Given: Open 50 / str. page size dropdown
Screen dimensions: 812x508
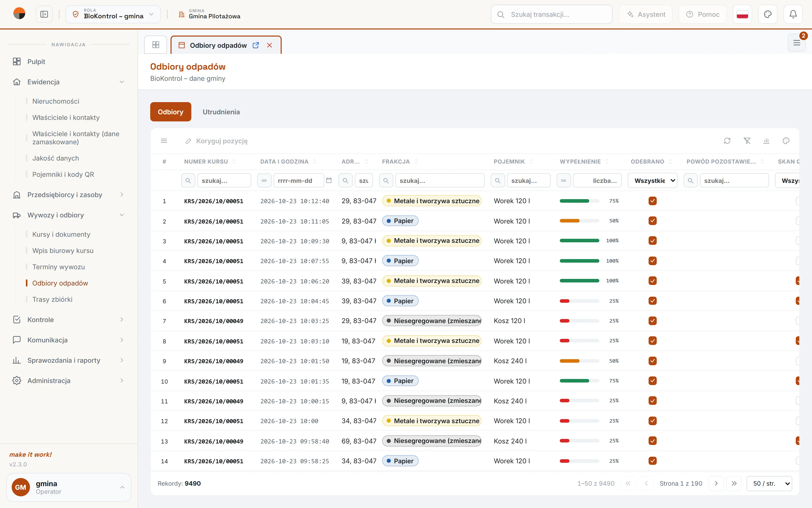Looking at the screenshot, I should click(x=769, y=483).
